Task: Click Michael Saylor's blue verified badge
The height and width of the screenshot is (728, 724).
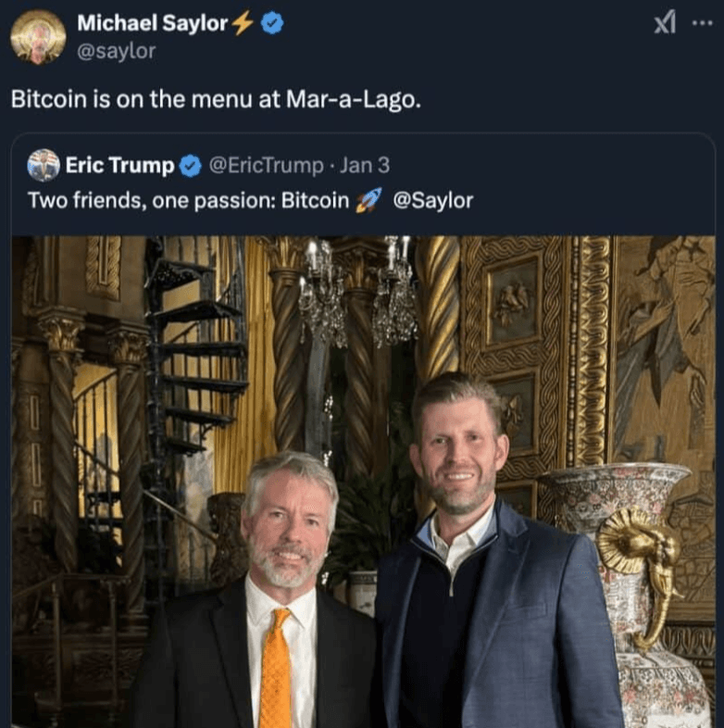Action: (272, 23)
